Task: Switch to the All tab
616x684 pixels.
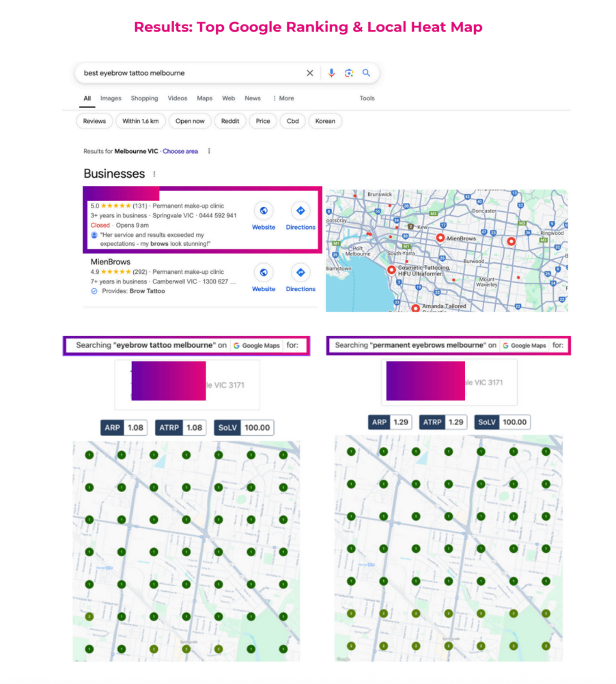Action: click(x=87, y=98)
